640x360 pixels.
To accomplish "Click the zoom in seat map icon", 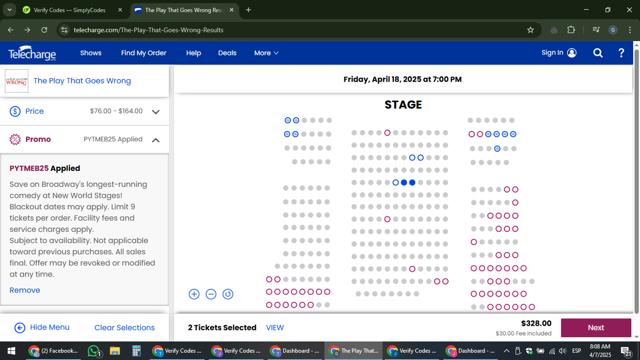I will click(194, 294).
